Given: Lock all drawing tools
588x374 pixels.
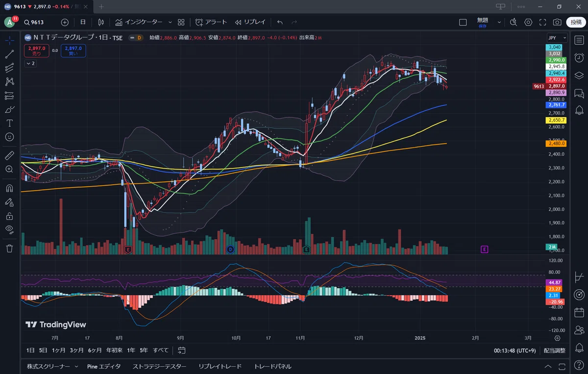Looking at the screenshot, I should coord(9,215).
